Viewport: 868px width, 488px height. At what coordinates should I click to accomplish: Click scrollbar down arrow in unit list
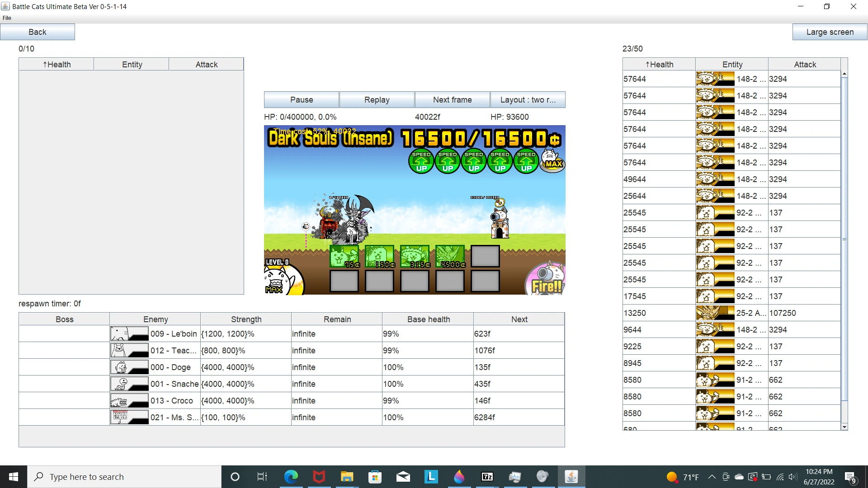pos(844,427)
